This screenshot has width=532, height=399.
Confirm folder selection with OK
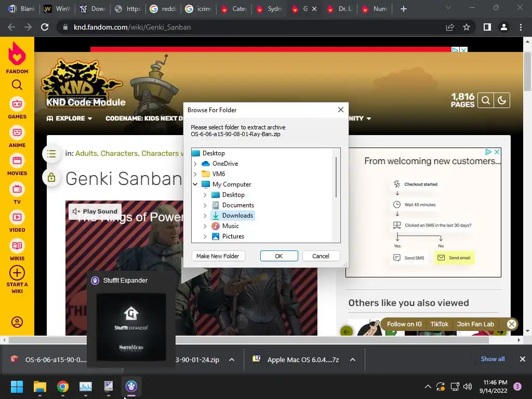[279, 256]
